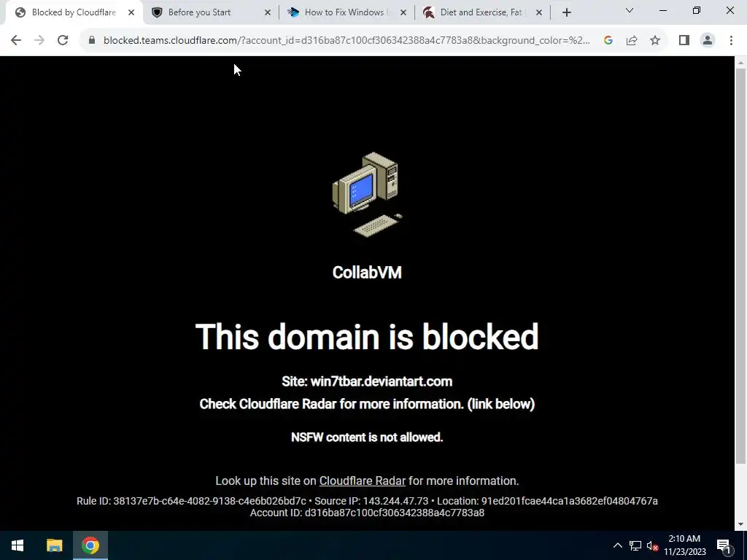Bookmark this page with the star
The height and width of the screenshot is (560, 747).
655,41
